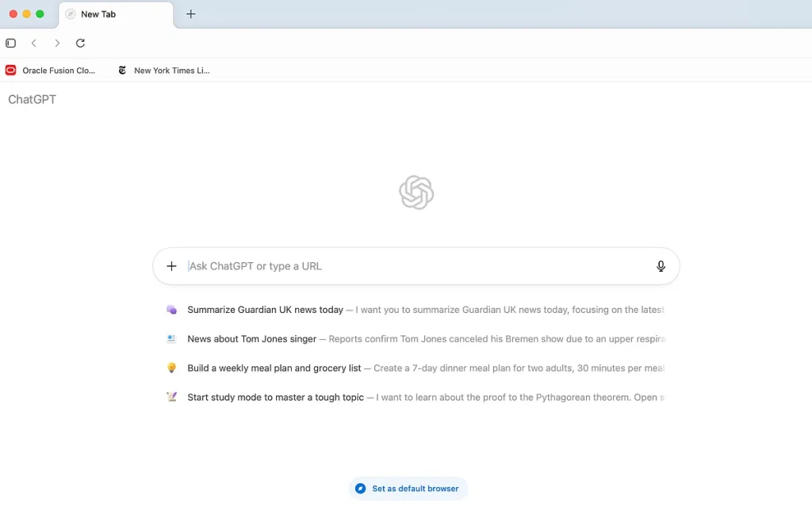
Task: Pick the study mode tough topic suggestion
Action: coord(275,398)
